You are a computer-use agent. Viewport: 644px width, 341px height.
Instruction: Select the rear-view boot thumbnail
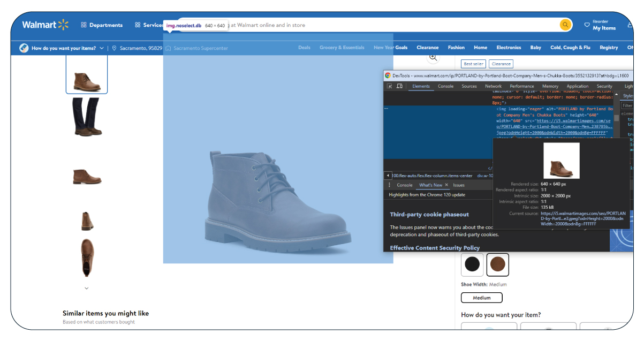[87, 221]
